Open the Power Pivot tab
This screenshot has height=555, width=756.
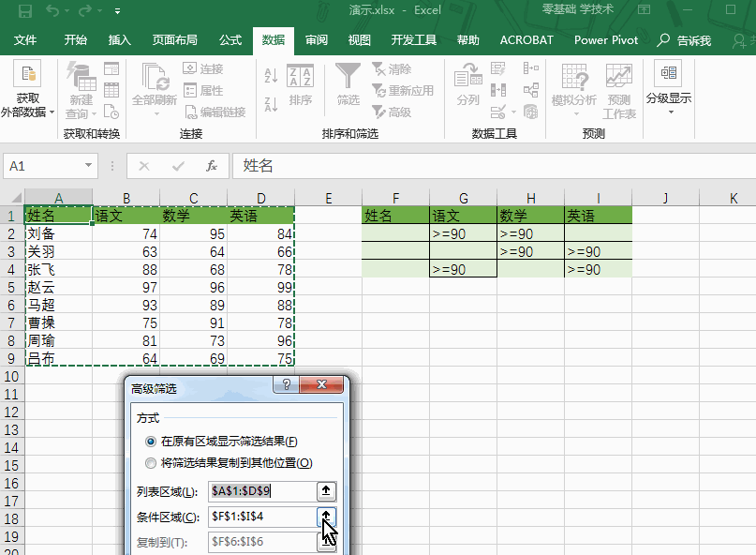pos(606,40)
